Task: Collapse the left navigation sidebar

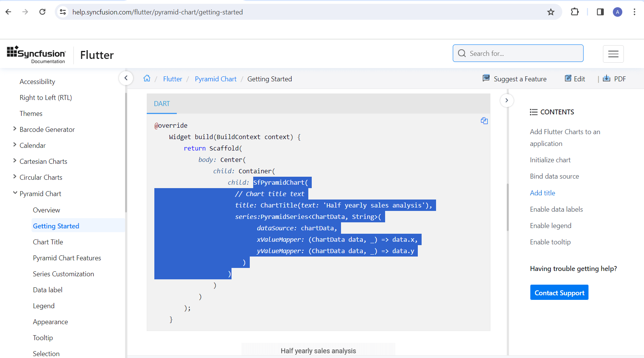Action: click(x=126, y=78)
